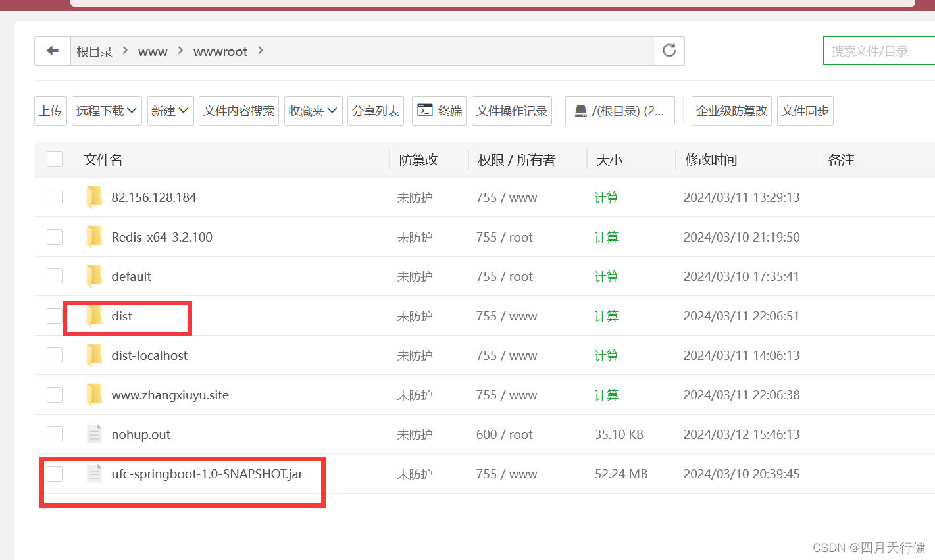This screenshot has width=935, height=560.
Task: Calculate size (计算) for www.zhangxiuyu.site
Action: [x=606, y=395]
